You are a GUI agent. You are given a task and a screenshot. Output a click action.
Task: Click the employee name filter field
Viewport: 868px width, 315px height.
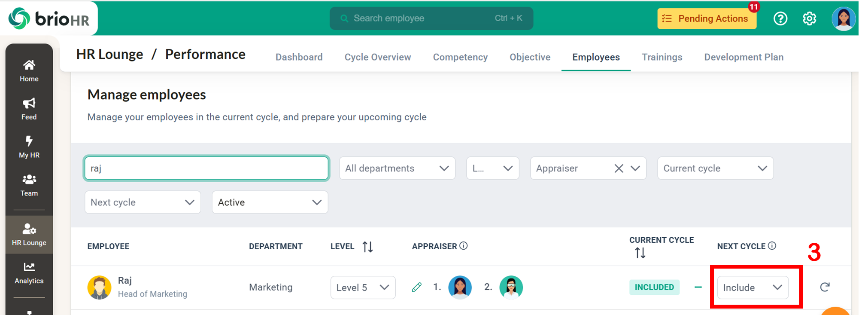[x=206, y=168]
